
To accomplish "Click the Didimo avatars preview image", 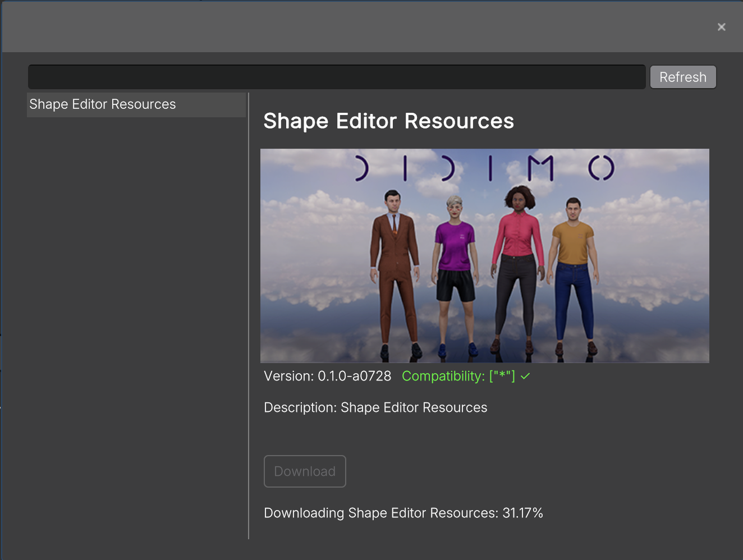I will (x=485, y=255).
